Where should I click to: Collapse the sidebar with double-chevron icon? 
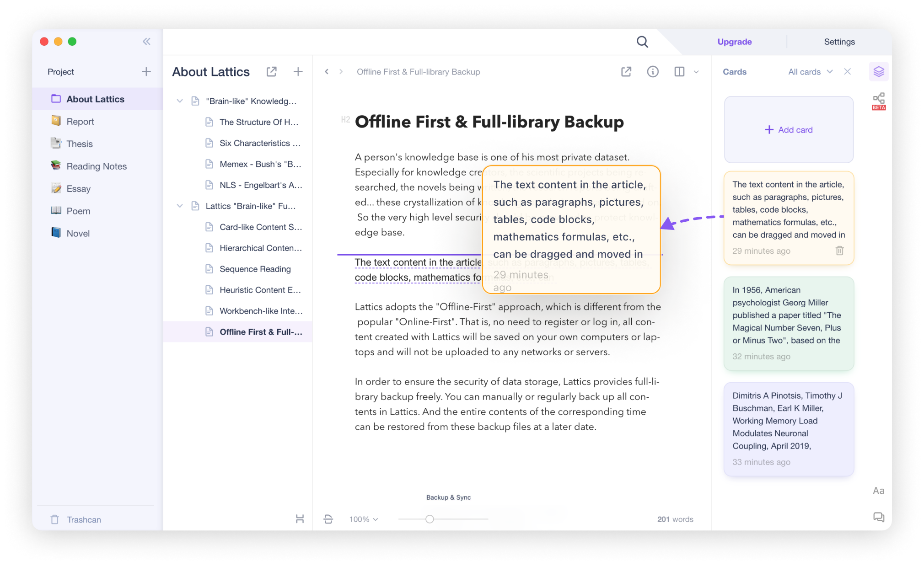point(146,42)
